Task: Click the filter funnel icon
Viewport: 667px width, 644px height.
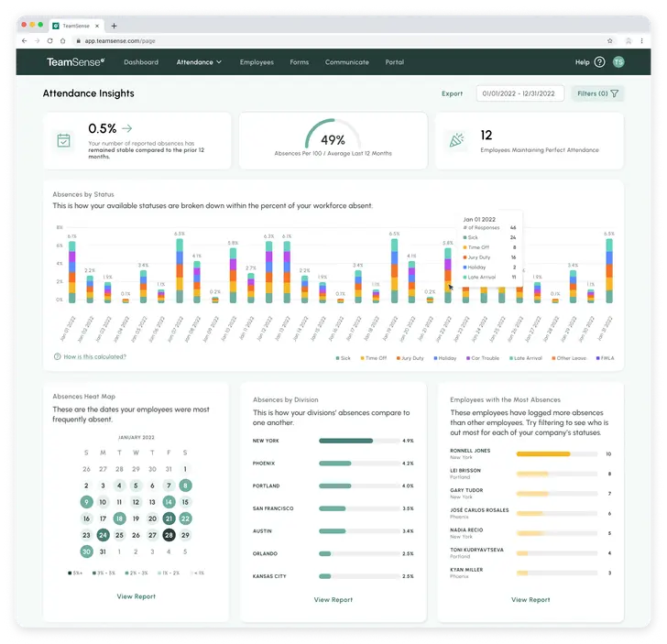Action: [614, 93]
